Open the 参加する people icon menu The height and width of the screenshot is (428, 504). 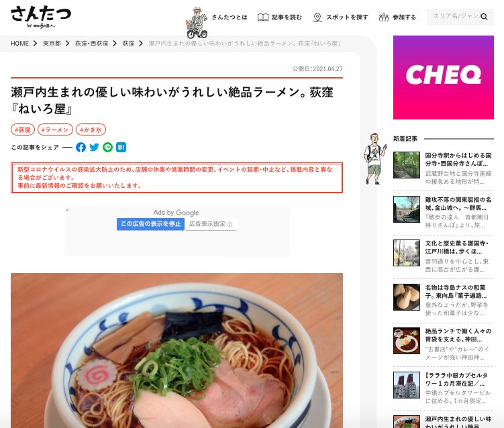(384, 17)
